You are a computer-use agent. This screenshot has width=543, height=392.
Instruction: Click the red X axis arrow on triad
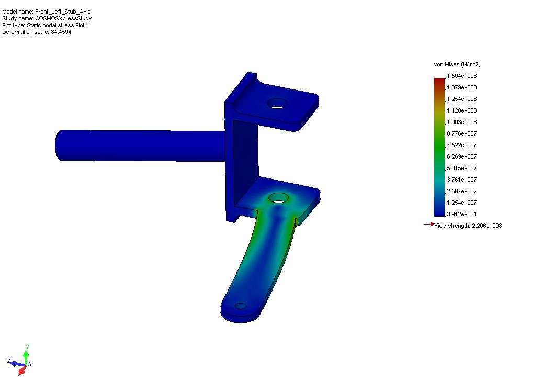[21, 372]
